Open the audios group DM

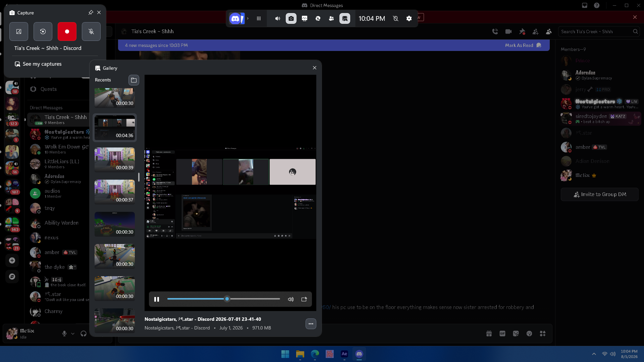coord(58,193)
